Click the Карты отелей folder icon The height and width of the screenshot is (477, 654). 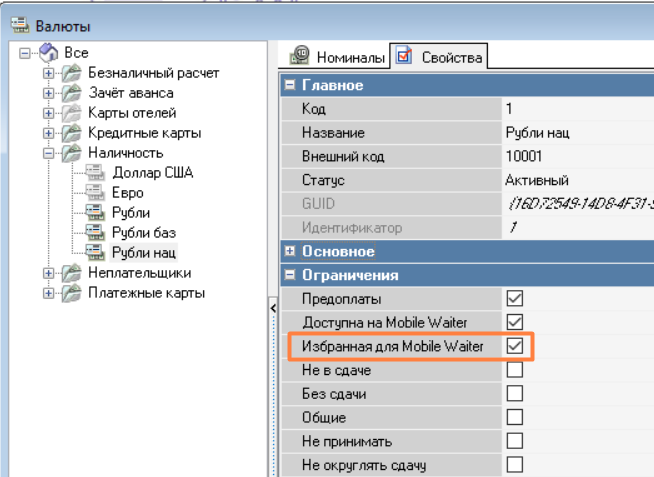coord(71,113)
